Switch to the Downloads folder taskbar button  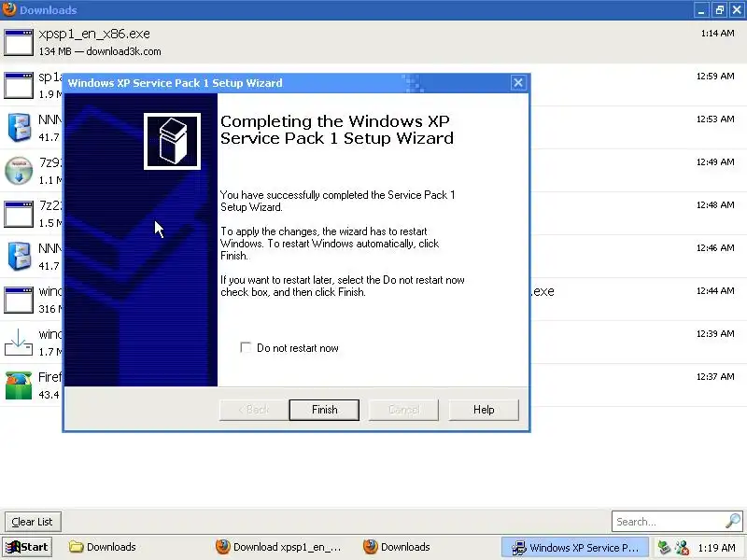(x=103, y=547)
